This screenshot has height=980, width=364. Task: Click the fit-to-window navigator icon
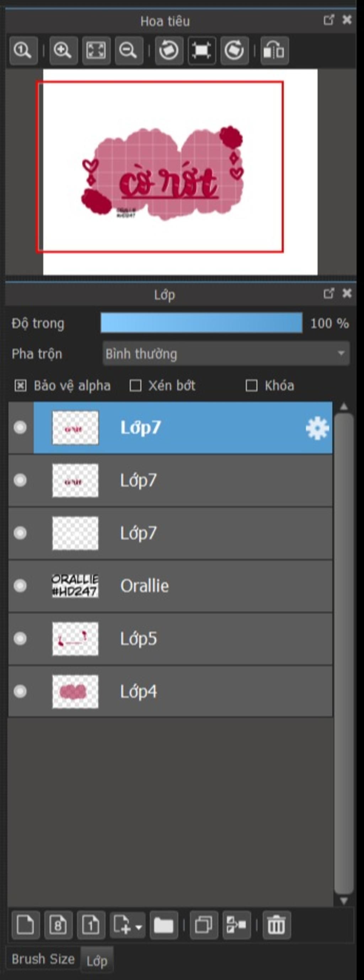tap(96, 50)
